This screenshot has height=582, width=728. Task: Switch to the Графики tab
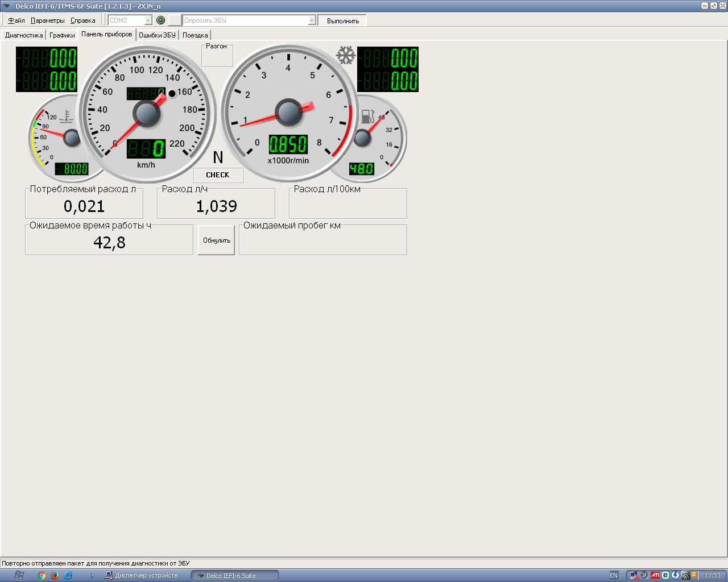[62, 35]
